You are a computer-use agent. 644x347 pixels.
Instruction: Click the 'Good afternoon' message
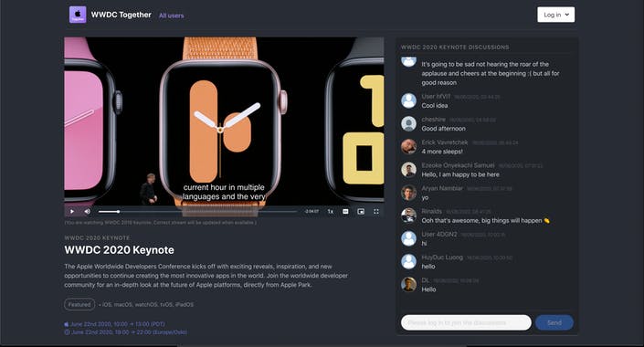[x=444, y=129]
